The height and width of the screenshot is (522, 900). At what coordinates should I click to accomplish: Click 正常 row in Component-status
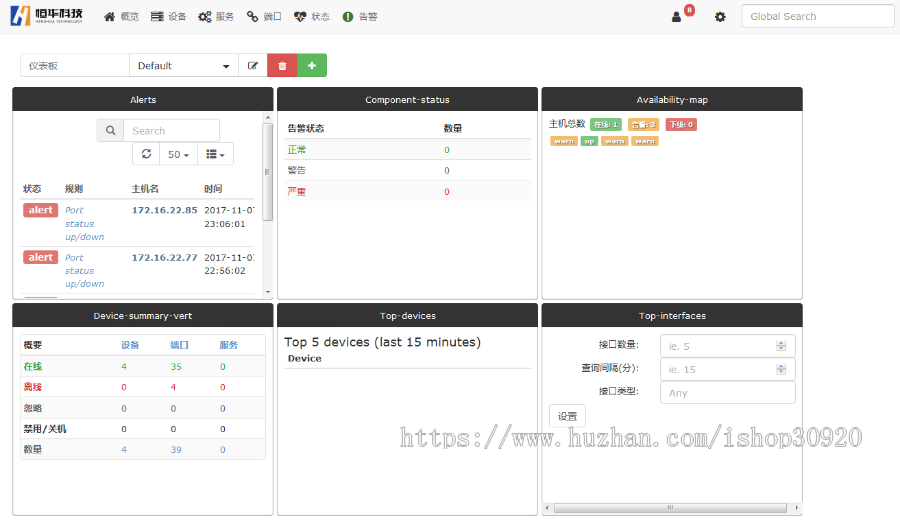tap(408, 149)
